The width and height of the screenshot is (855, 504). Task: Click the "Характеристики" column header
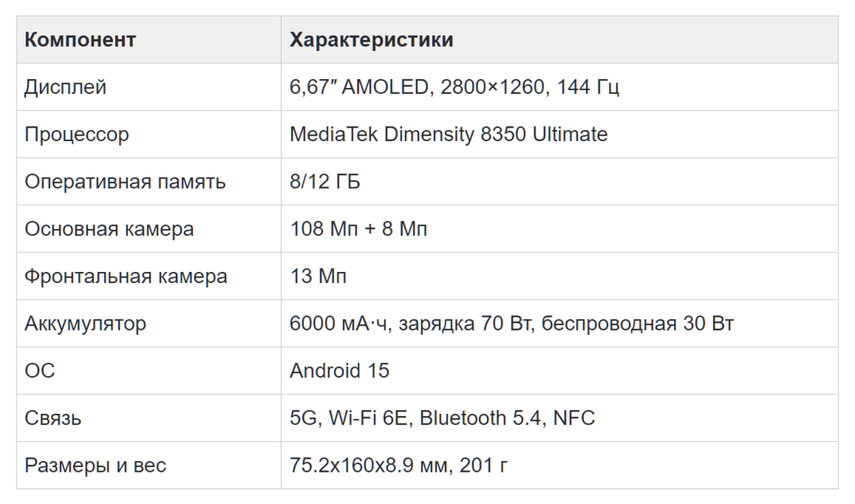click(371, 40)
